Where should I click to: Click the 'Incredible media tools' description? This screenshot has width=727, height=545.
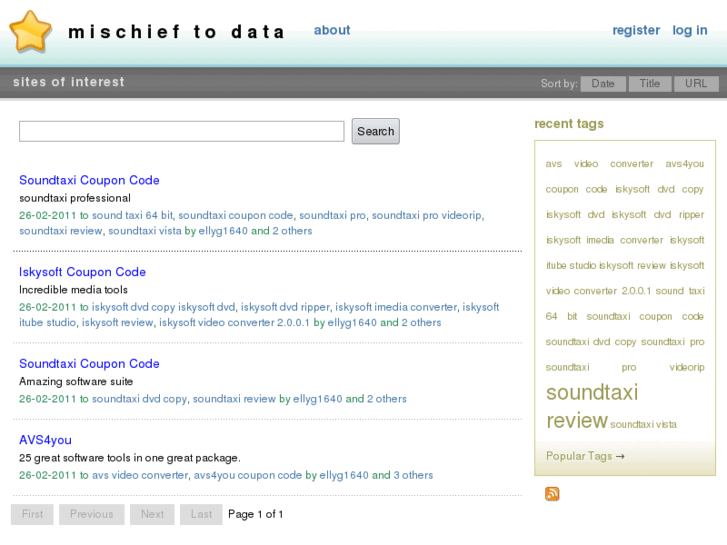[x=73, y=290]
